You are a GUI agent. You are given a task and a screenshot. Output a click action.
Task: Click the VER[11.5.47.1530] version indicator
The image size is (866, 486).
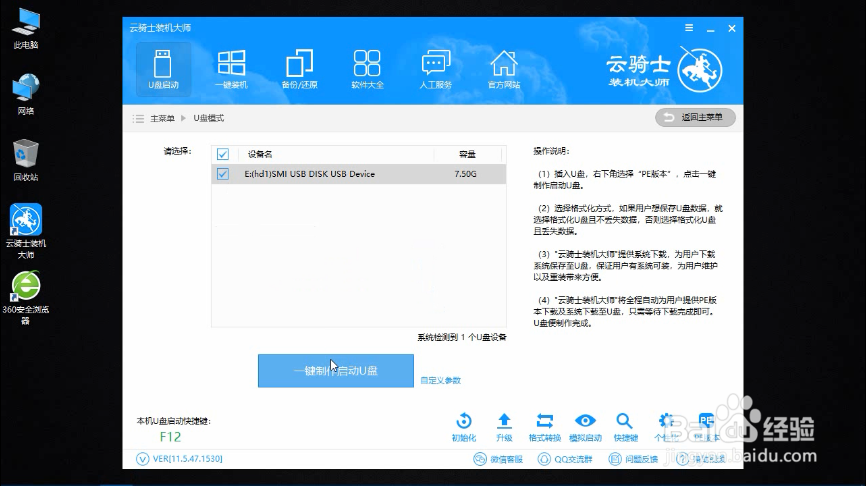[x=180, y=459]
